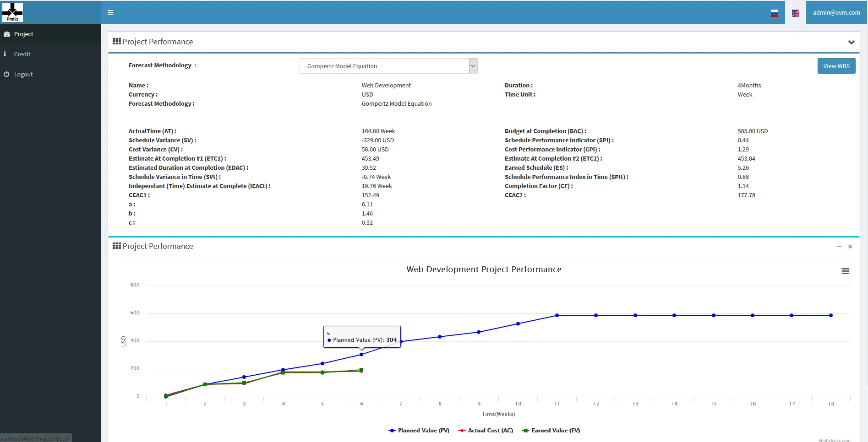The width and height of the screenshot is (868, 442).
Task: Open the admin@evm.com account menu
Action: tap(836, 12)
